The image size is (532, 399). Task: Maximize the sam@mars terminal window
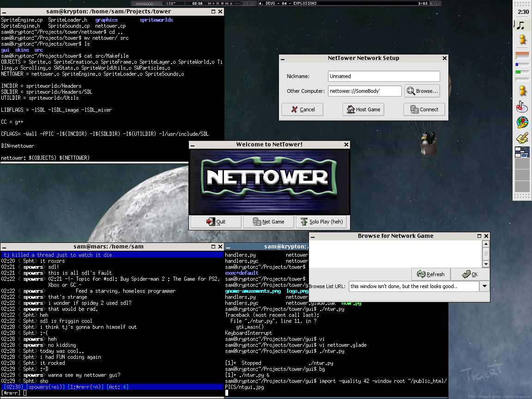pos(213,247)
